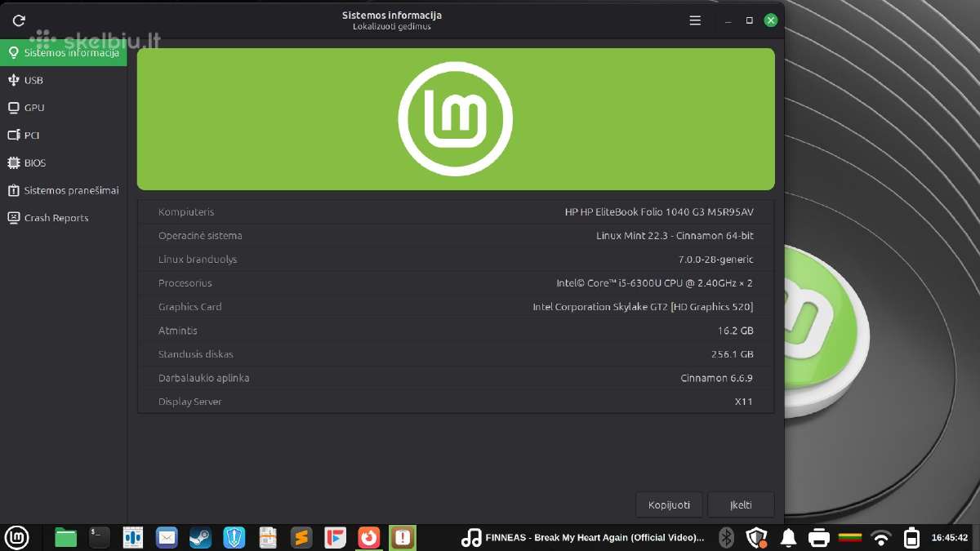Switch to the GPU sidebar section
Image resolution: width=980 pixels, height=551 pixels.
coord(64,108)
